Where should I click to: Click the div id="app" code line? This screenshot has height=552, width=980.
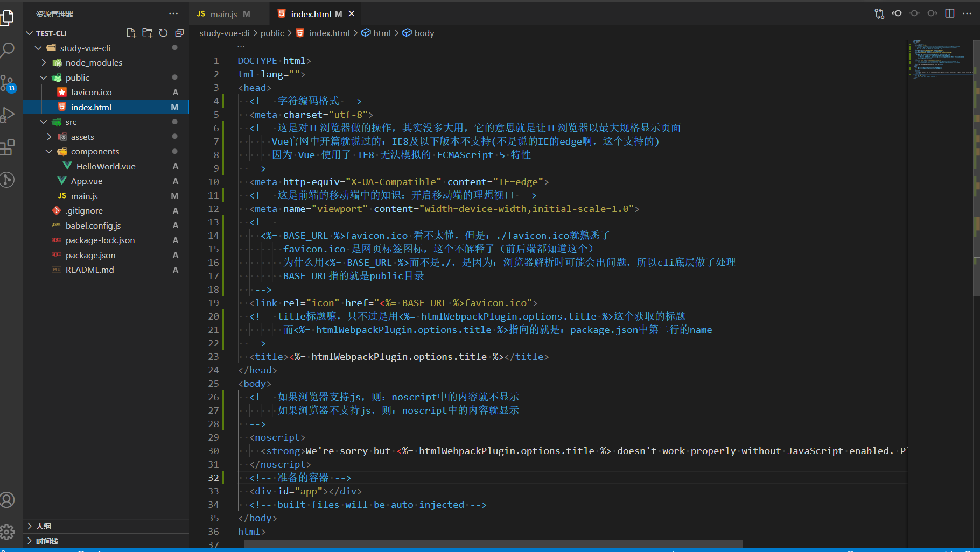tap(306, 491)
